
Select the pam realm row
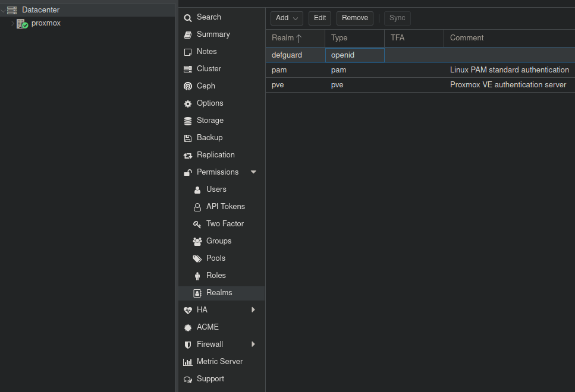coord(357,70)
